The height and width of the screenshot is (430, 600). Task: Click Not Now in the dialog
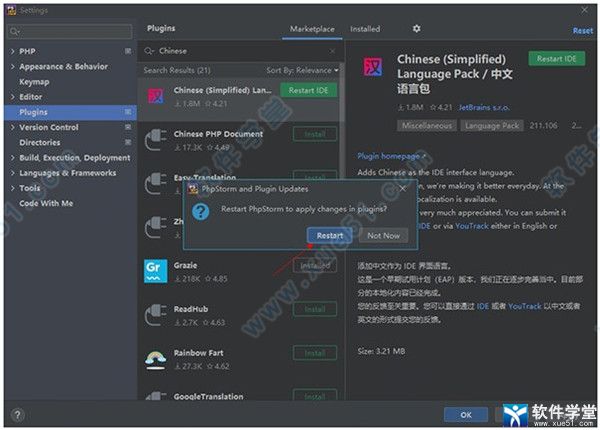click(x=383, y=236)
